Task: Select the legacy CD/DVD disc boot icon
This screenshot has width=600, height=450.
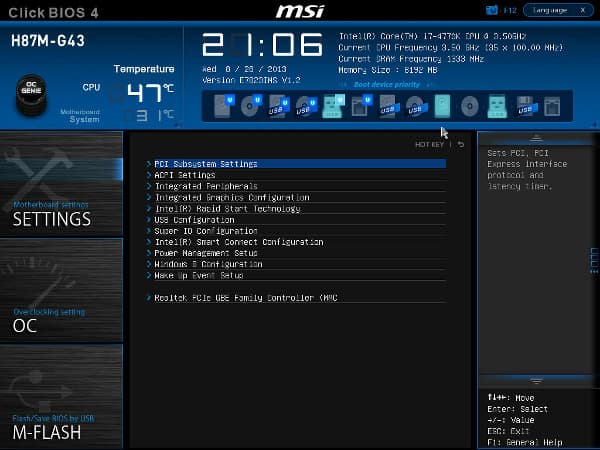Action: [470, 106]
